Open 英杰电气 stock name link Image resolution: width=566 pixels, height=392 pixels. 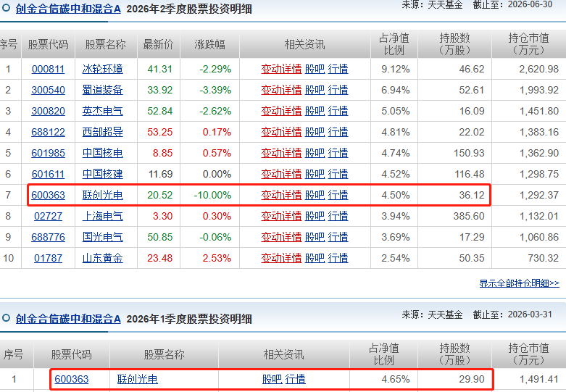coord(102,111)
